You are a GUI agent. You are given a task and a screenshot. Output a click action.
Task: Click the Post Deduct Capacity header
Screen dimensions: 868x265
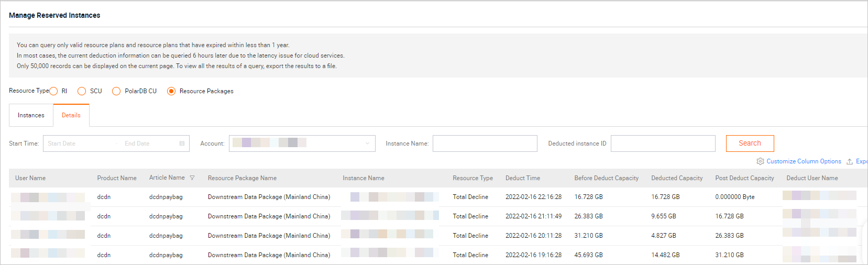(744, 178)
